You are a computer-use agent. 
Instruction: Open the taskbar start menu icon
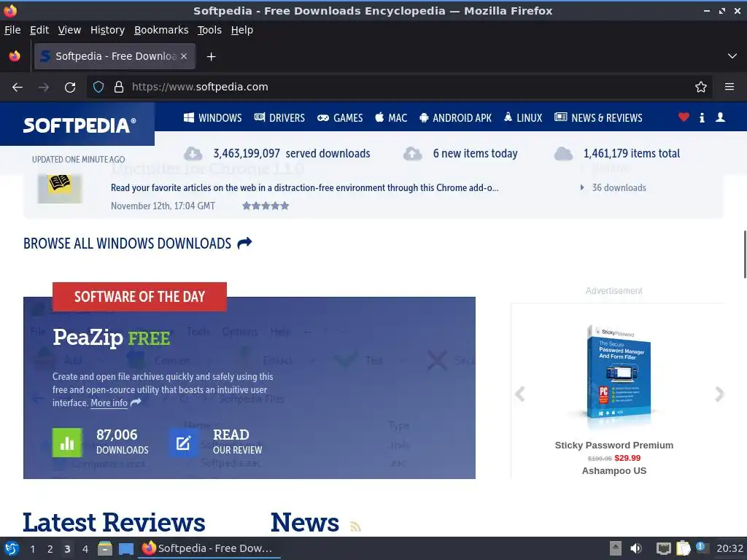coord(12,548)
